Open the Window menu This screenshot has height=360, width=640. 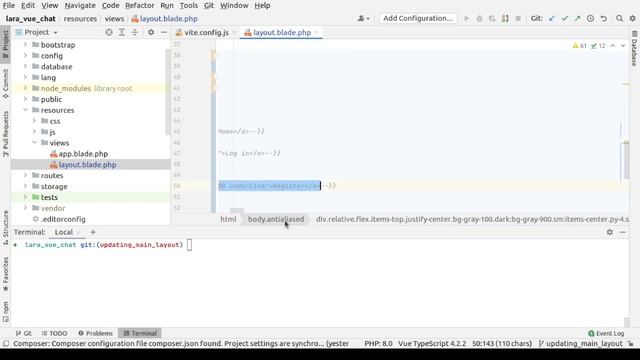coord(234,5)
